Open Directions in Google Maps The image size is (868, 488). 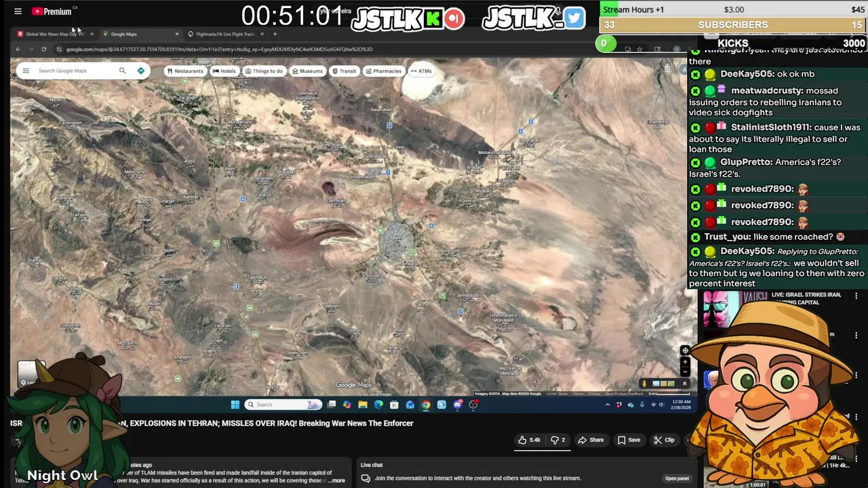click(140, 70)
